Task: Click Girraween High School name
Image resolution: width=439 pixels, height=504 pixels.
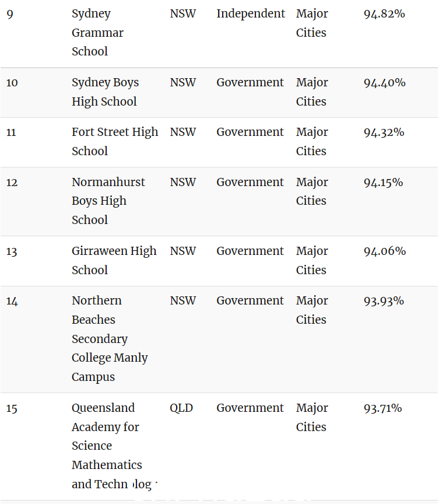Action: 114,260
